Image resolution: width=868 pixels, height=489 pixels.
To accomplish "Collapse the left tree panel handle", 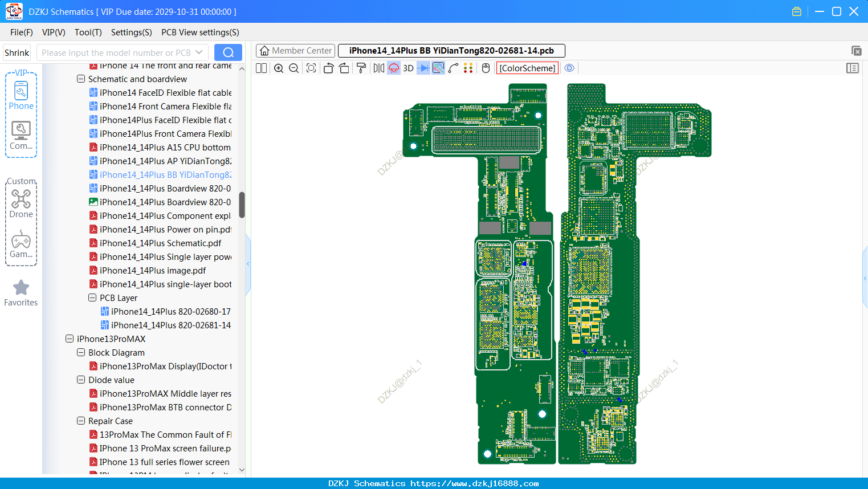I will [248, 264].
